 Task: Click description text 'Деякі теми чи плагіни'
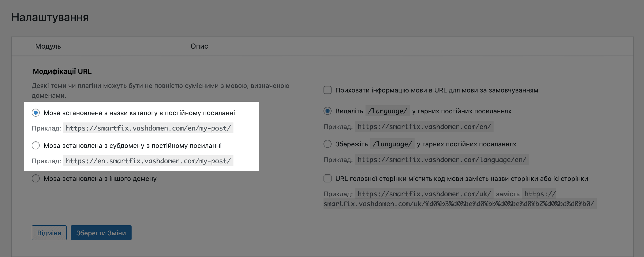click(x=160, y=90)
